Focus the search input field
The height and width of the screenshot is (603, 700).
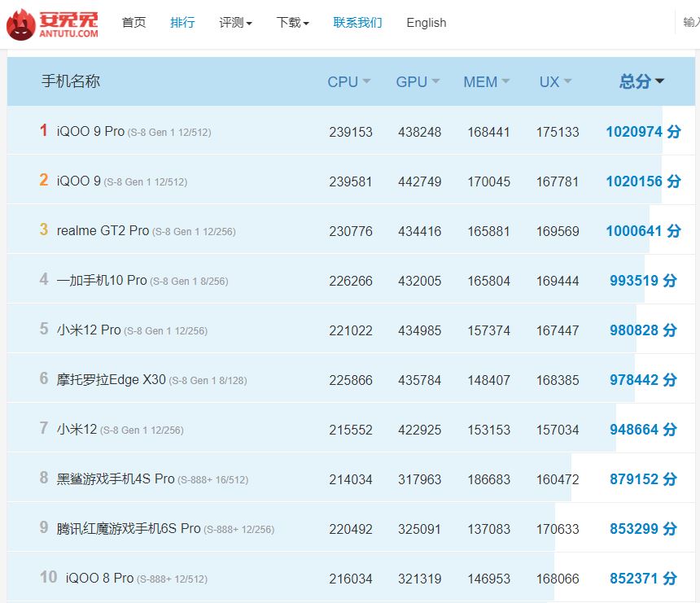(689, 22)
